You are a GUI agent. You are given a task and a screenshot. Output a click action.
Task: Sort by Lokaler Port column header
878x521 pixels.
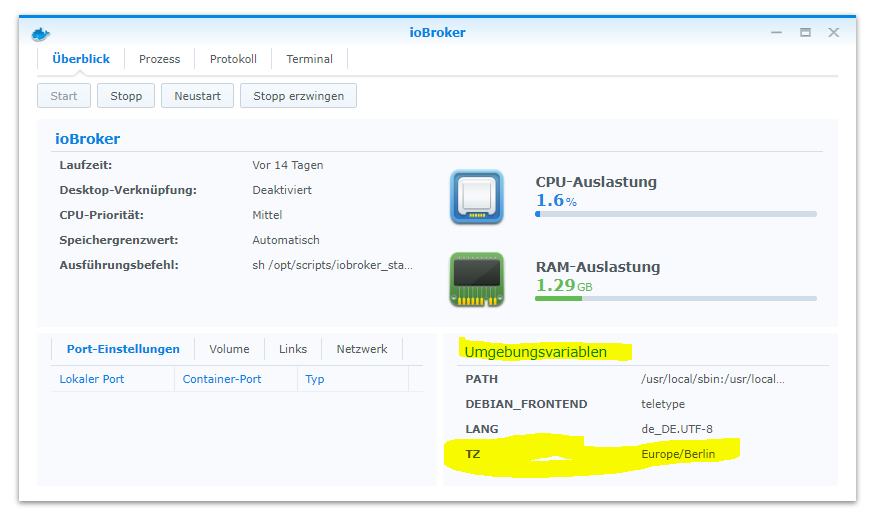[113, 379]
